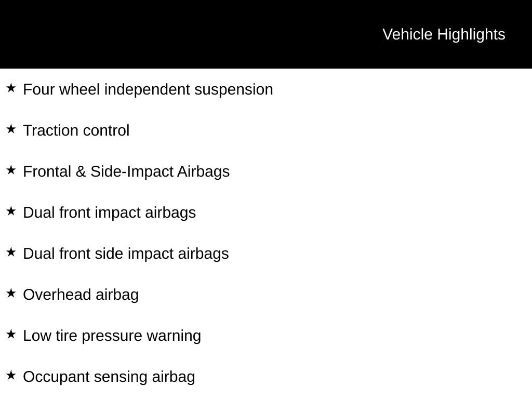Click the star bullet beside Four wheel independent suspension
This screenshot has height=399, width=532.
click(11, 88)
